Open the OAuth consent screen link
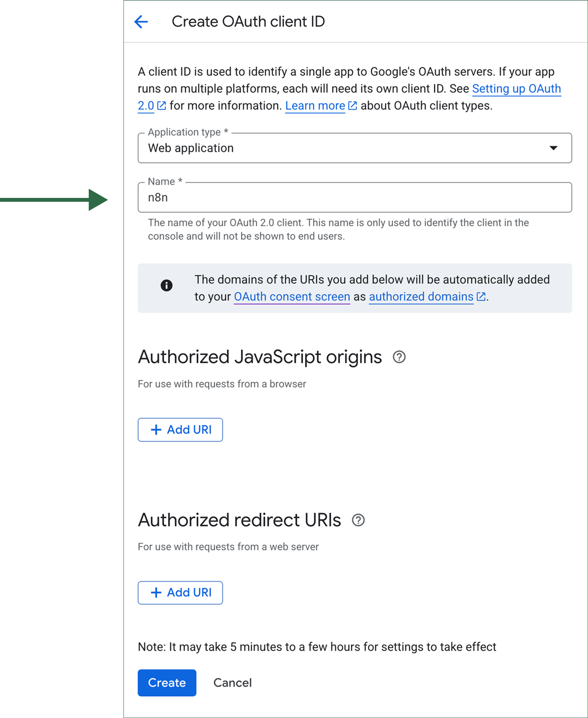Viewport: 588px width, 718px height. (292, 296)
